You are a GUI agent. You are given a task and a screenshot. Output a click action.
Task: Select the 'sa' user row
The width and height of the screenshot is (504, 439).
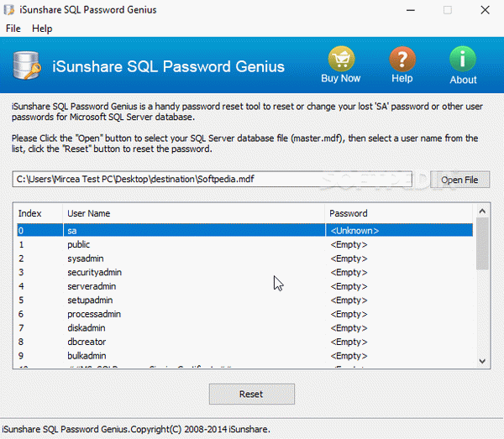(x=245, y=231)
